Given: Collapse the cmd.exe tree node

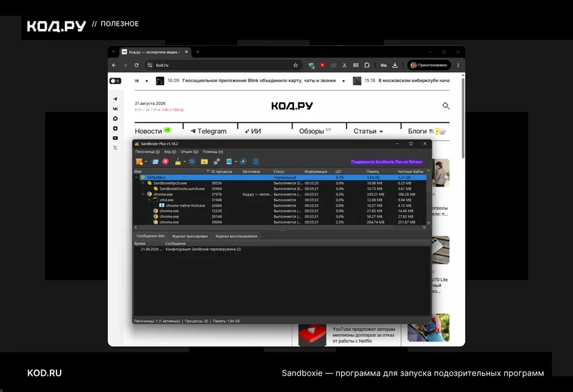Looking at the screenshot, I should (x=149, y=199).
